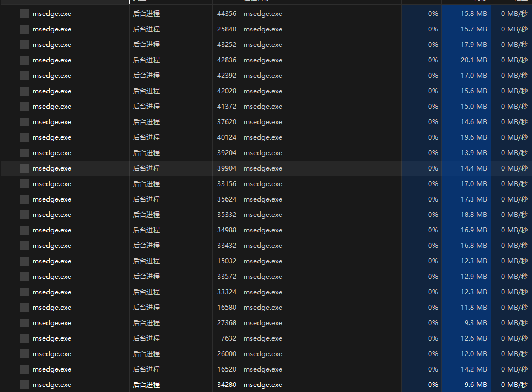
Task: Click the process icon in the PID 39204 row
Action: coord(25,153)
